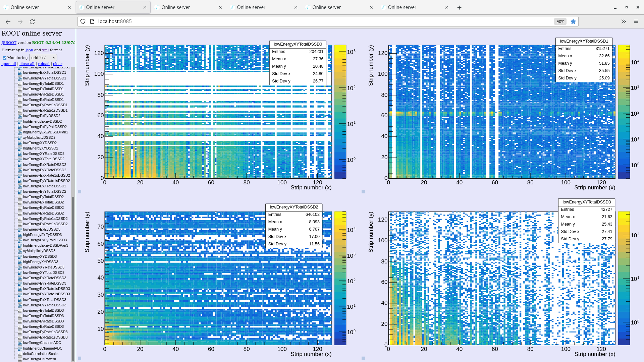The width and height of the screenshot is (644, 362).
Task: Click the bookmark star icon in address bar
Action: [x=573, y=21]
